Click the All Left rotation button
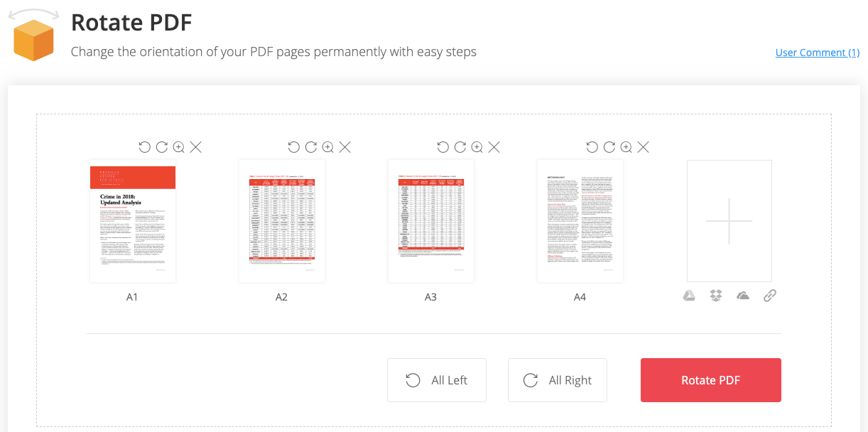The width and height of the screenshot is (868, 432). pos(437,380)
